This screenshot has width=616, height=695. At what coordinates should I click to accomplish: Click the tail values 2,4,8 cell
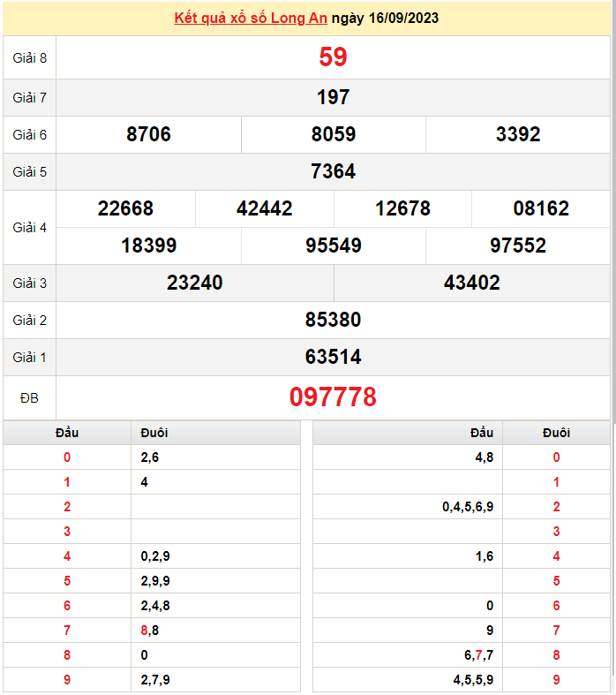pyautogui.click(x=215, y=606)
